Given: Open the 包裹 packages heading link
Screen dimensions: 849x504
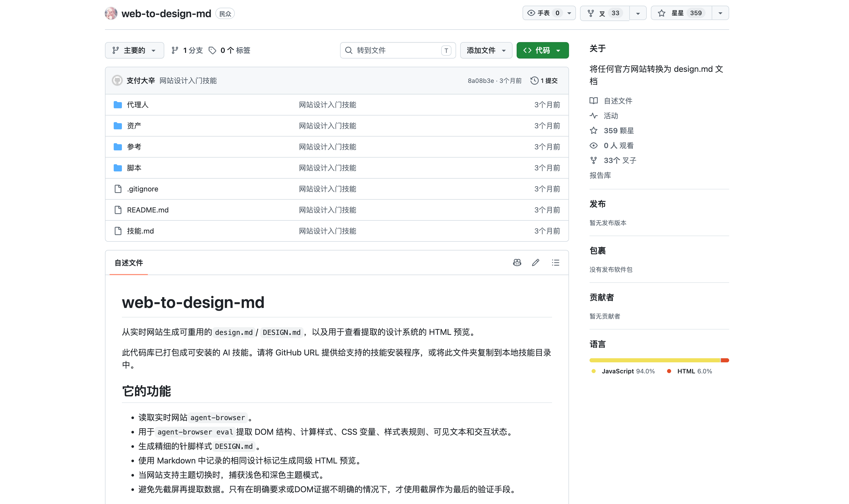Looking at the screenshot, I should 597,251.
